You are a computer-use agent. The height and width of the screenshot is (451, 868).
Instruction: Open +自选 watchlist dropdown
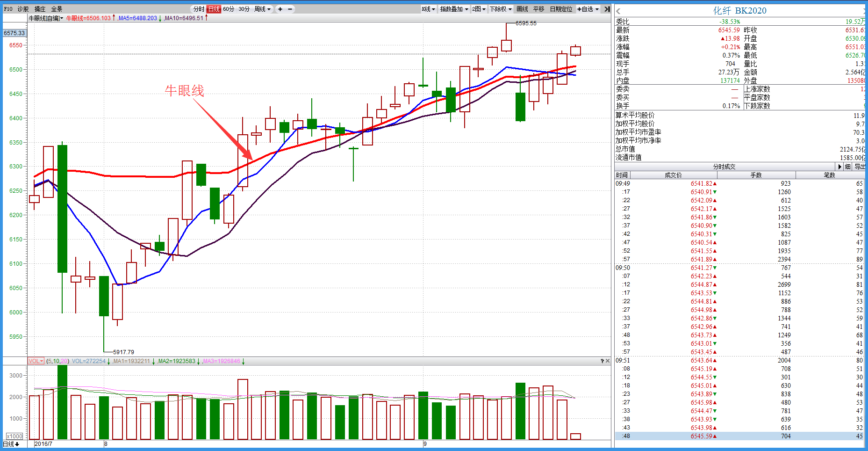pos(588,9)
